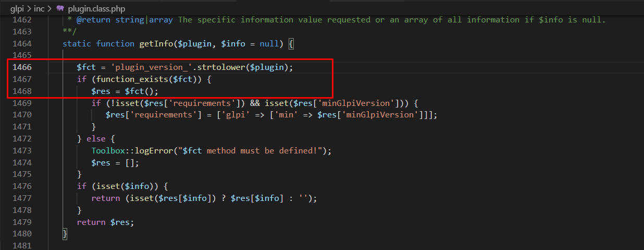Select line number 1472 with else block
The height and width of the screenshot is (250, 644).
tap(22, 138)
